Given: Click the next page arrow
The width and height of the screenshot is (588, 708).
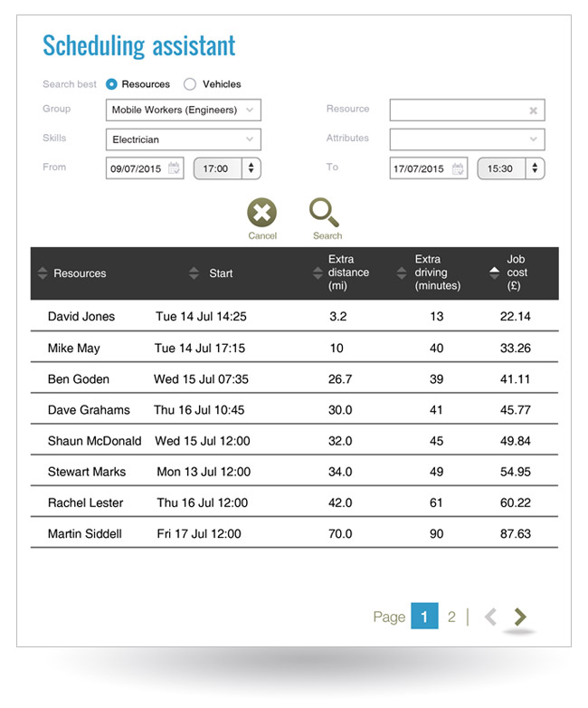Looking at the screenshot, I should tap(519, 617).
